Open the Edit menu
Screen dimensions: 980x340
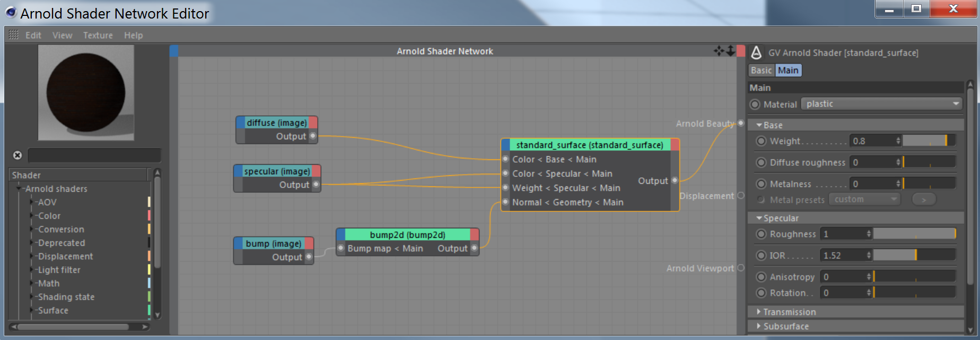click(33, 35)
